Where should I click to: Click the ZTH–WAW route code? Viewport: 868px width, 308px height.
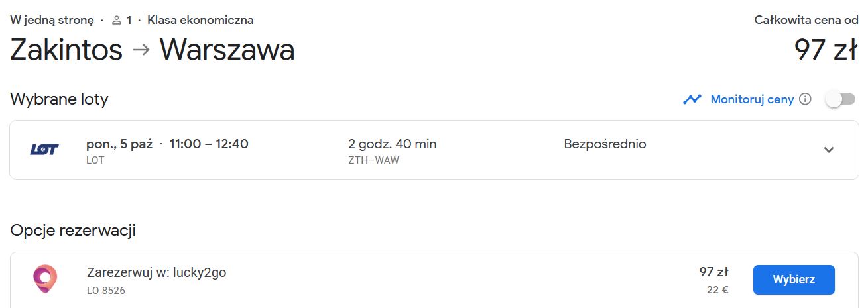[x=373, y=160]
